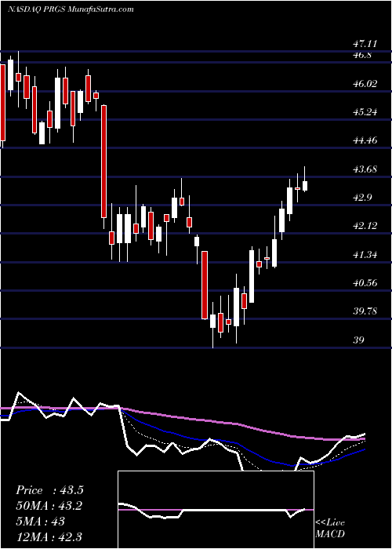392x549 pixels.
Task: Click the 41.34 price axis label
Action: point(365,255)
